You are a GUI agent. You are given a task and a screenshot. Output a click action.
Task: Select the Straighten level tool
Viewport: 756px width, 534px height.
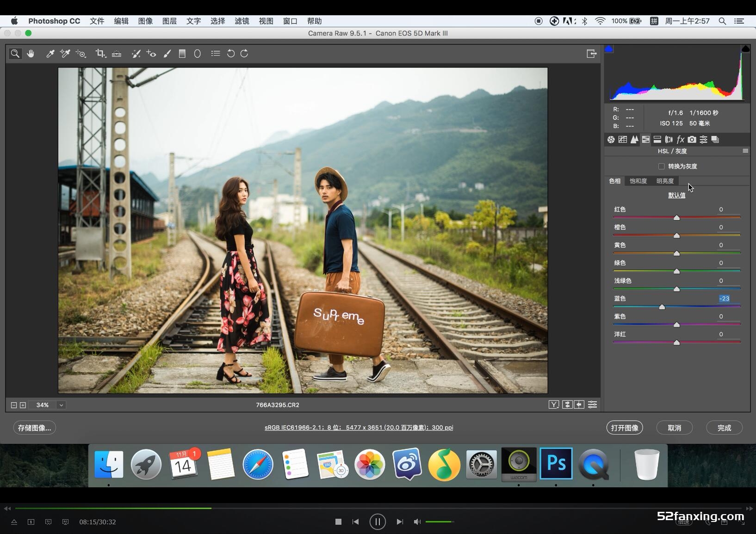(117, 54)
